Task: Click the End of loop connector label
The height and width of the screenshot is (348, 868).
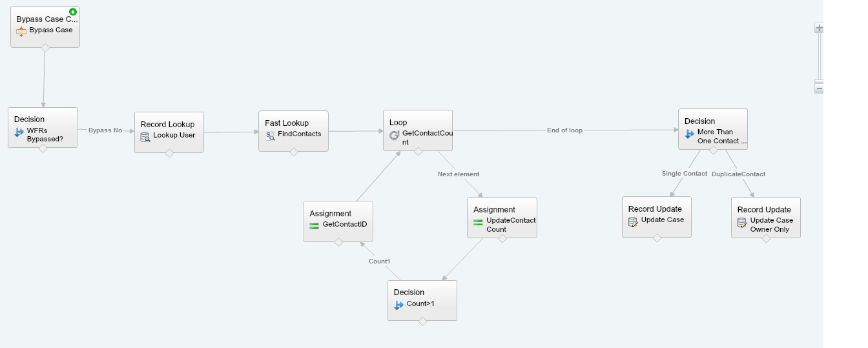Action: coord(564,130)
